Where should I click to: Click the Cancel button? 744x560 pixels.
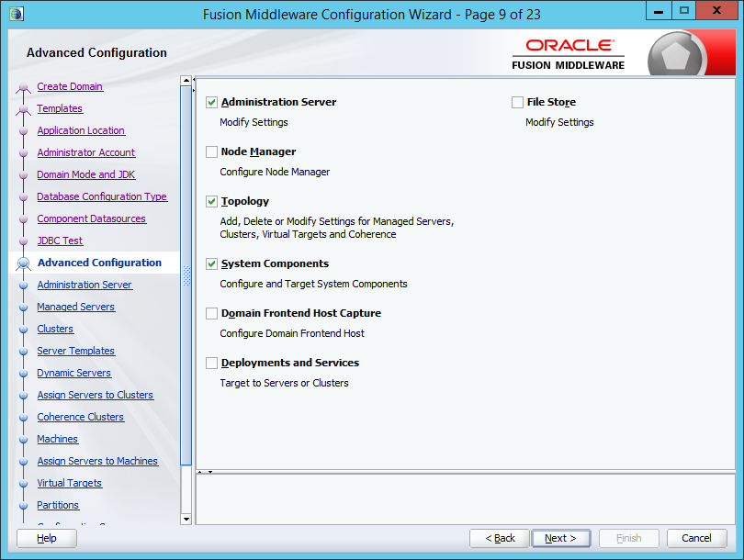696,538
